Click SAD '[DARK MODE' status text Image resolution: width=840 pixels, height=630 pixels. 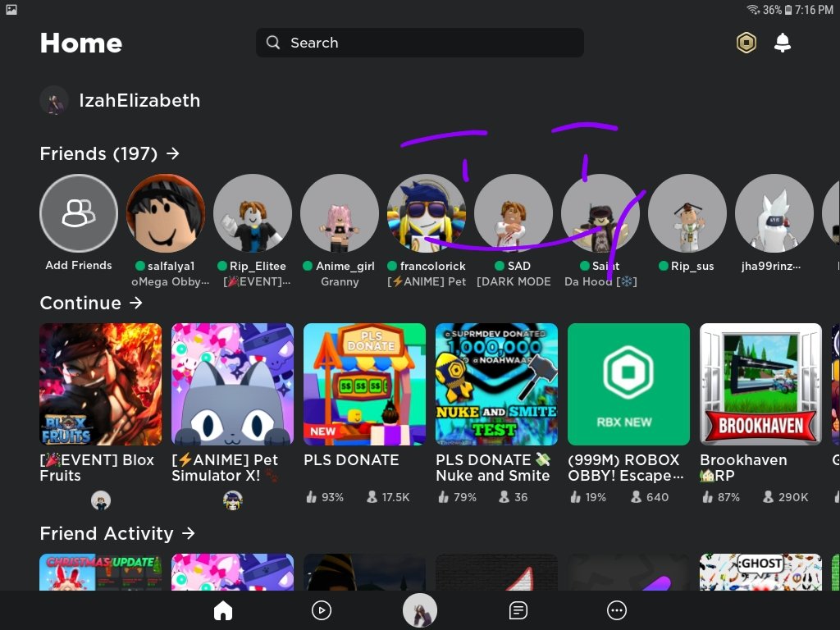[x=514, y=282]
